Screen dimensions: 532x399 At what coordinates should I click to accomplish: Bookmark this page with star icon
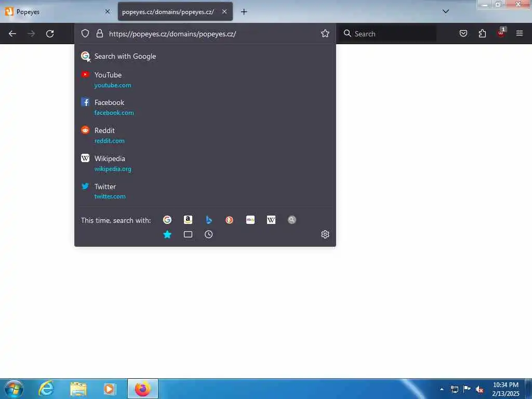325,33
